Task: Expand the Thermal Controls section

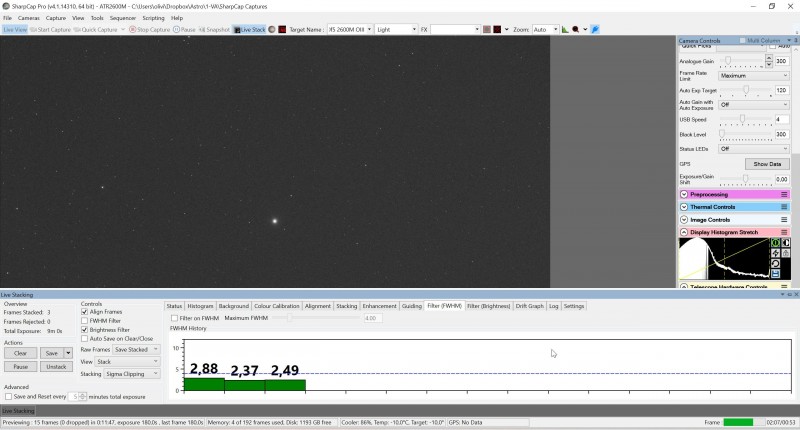Action: coord(684,207)
